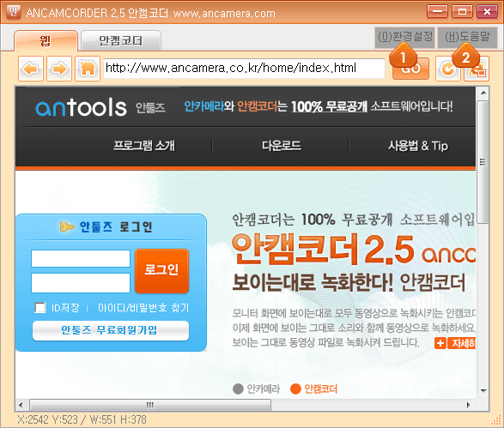Click the resize grip at window corner
The image size is (504, 428).
pyautogui.click(x=497, y=420)
